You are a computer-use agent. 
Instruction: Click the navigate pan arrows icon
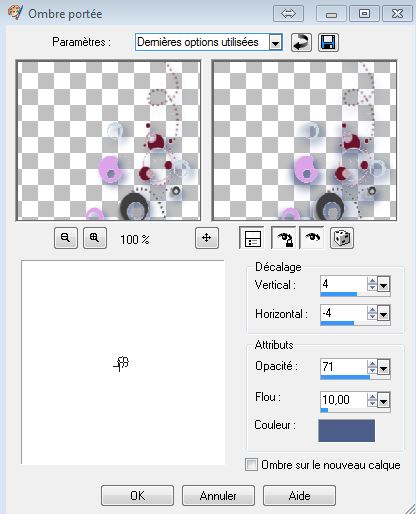coord(207,238)
